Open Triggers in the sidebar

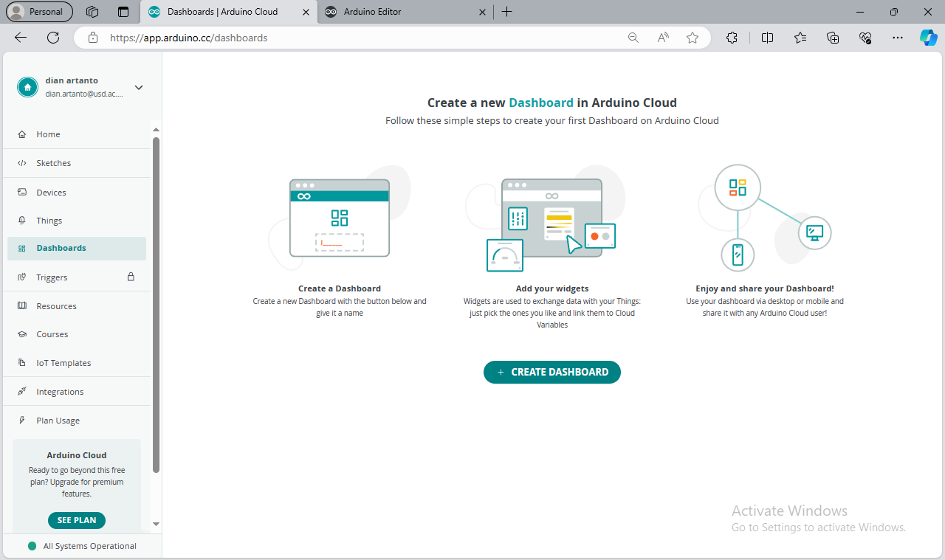click(x=77, y=277)
